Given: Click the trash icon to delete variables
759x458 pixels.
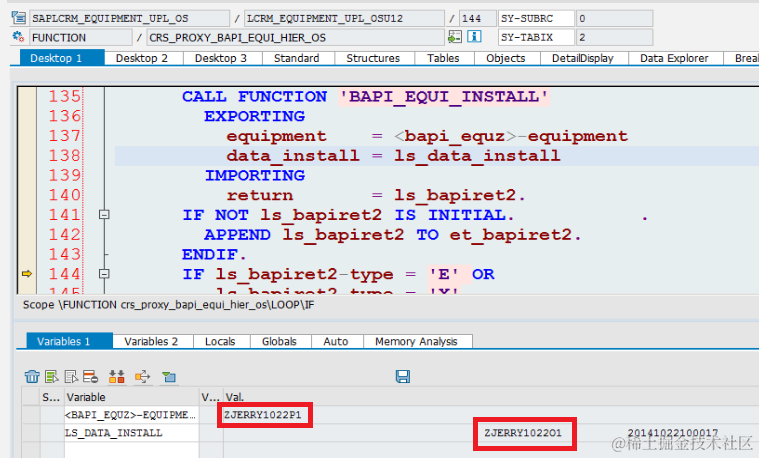Looking at the screenshot, I should click(32, 376).
